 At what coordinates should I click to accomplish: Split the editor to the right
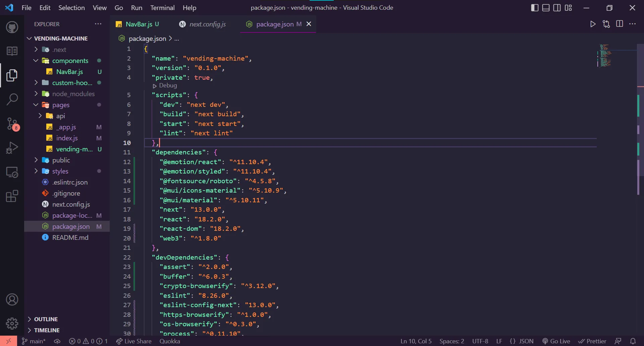point(620,24)
